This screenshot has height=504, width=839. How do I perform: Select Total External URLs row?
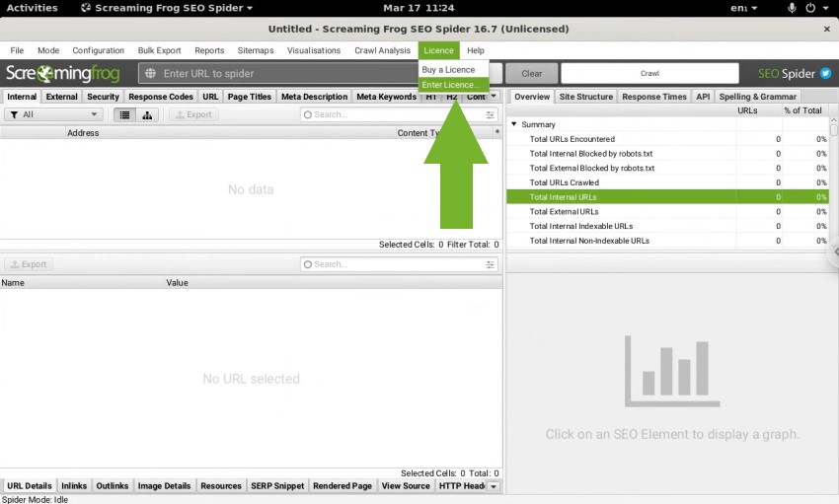point(564,211)
